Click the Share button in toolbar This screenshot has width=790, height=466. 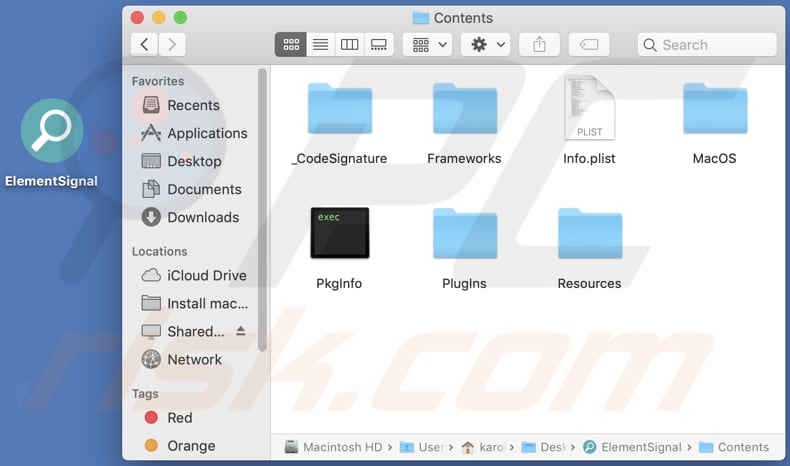539,45
